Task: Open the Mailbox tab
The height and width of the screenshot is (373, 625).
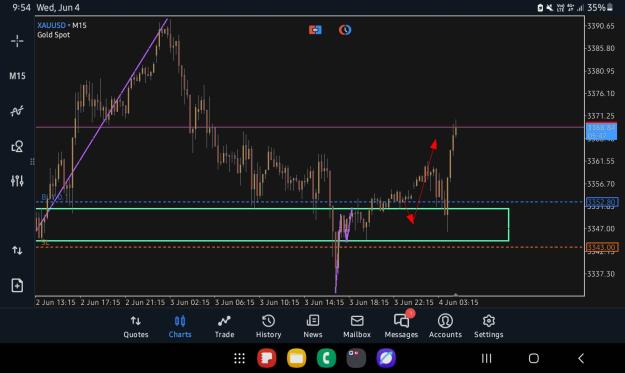Action: click(357, 327)
